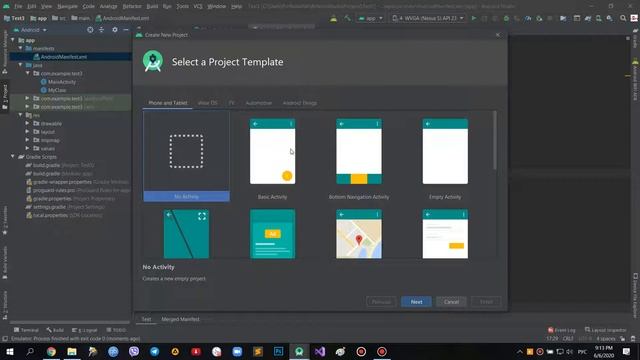Click the Scroll from Source target icon
Screen dimensions: 640x360
point(90,30)
